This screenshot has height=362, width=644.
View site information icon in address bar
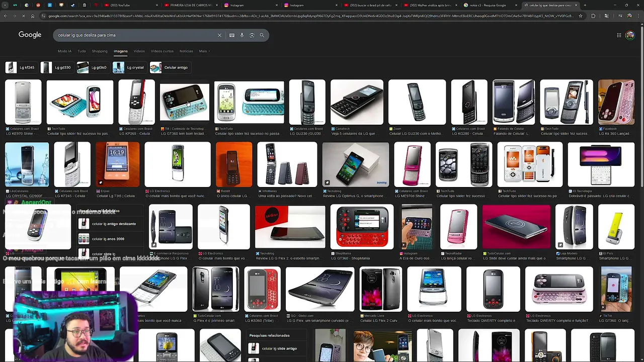[44, 16]
